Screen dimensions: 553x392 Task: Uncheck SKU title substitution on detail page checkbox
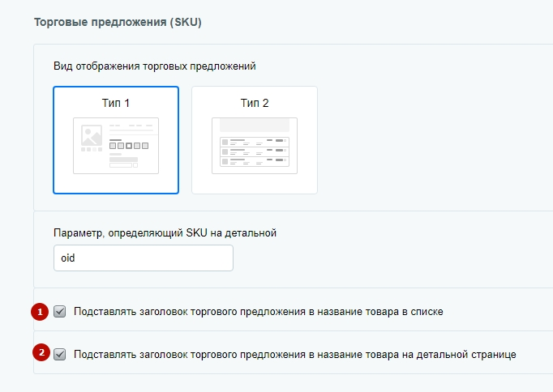(60, 354)
